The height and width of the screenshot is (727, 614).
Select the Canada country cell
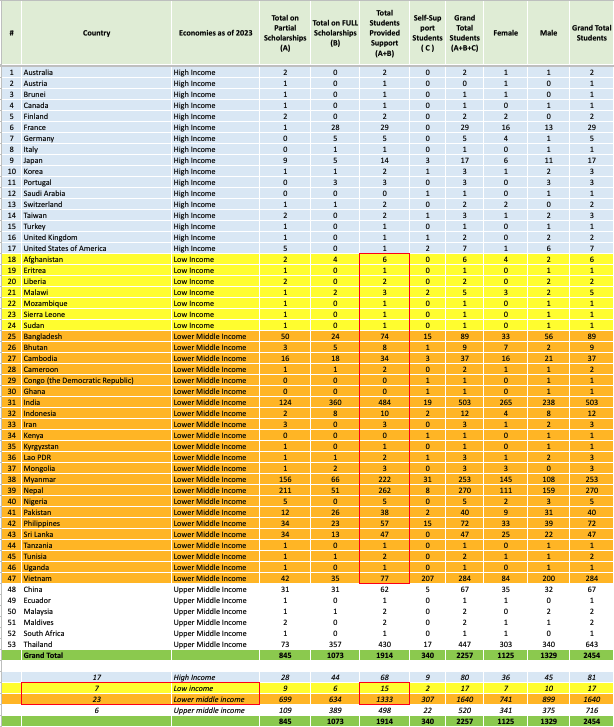[96, 105]
